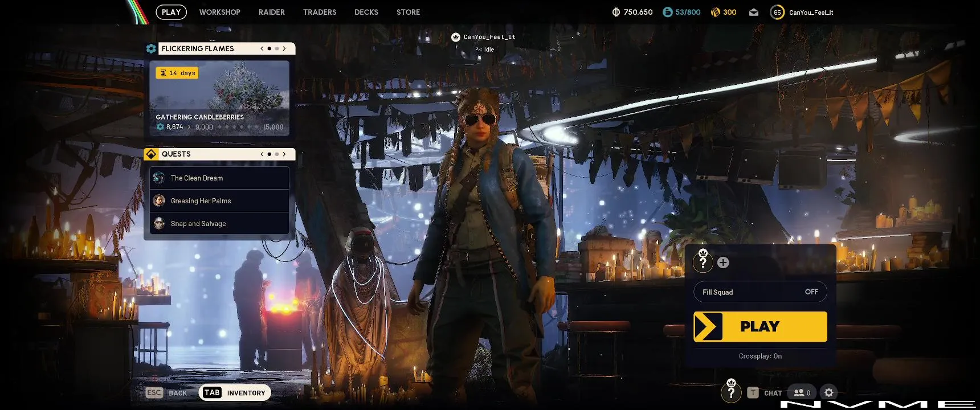
Task: Open the DECKS tab
Action: 366,12
